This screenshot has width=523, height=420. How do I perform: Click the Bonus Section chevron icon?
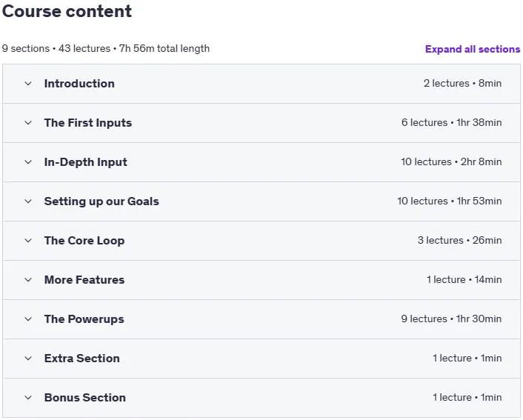[x=28, y=398]
